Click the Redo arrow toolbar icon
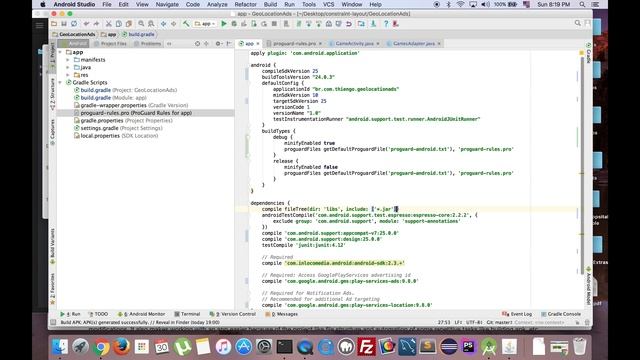640x360 pixels. 96,24
